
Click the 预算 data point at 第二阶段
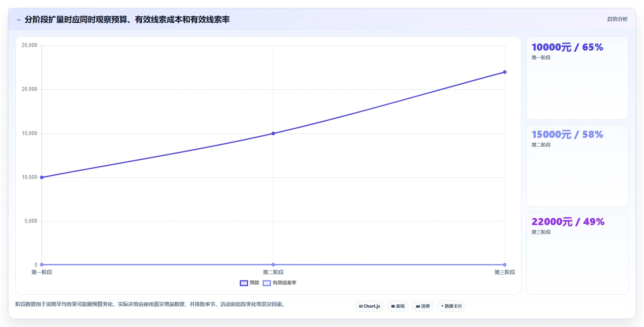point(273,133)
